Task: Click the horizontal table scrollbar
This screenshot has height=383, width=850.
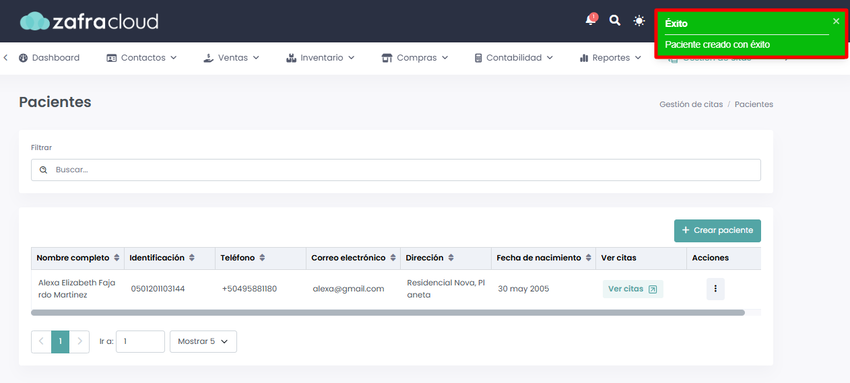Action: [388, 313]
